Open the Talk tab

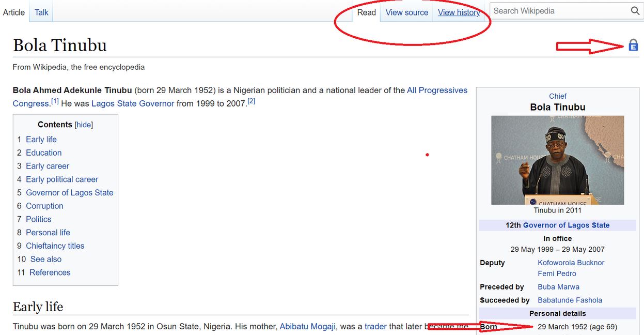click(x=41, y=12)
